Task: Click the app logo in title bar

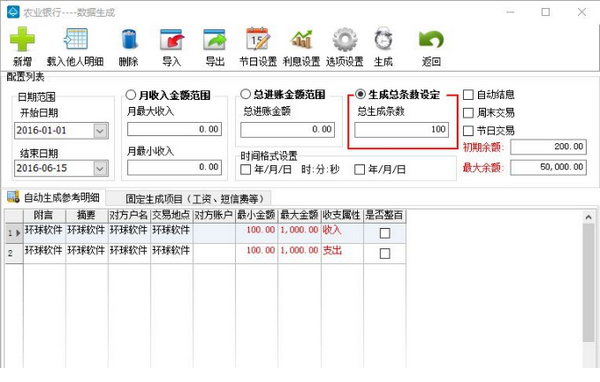Action: [x=13, y=12]
